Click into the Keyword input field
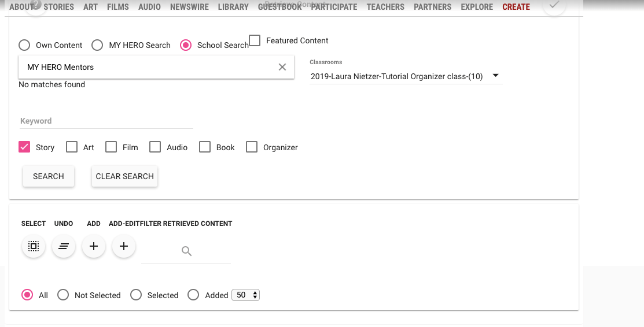 point(106,121)
